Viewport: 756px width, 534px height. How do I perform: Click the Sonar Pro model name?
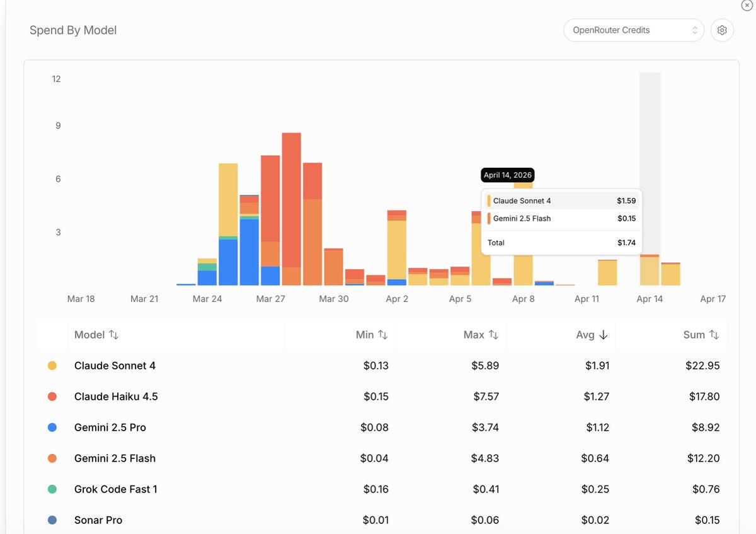pos(98,520)
